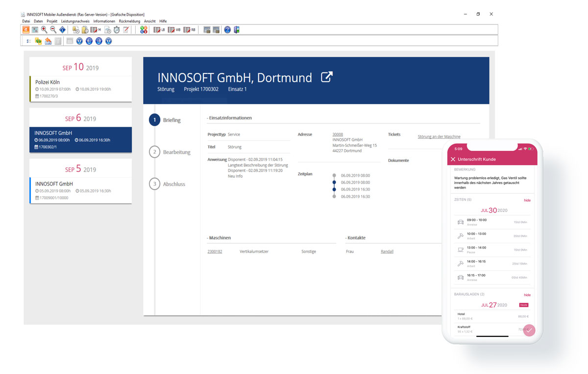The width and height of the screenshot is (588, 374).
Task: Tap the 09:00 - 10:00 Anreise entry
Action: (x=492, y=222)
